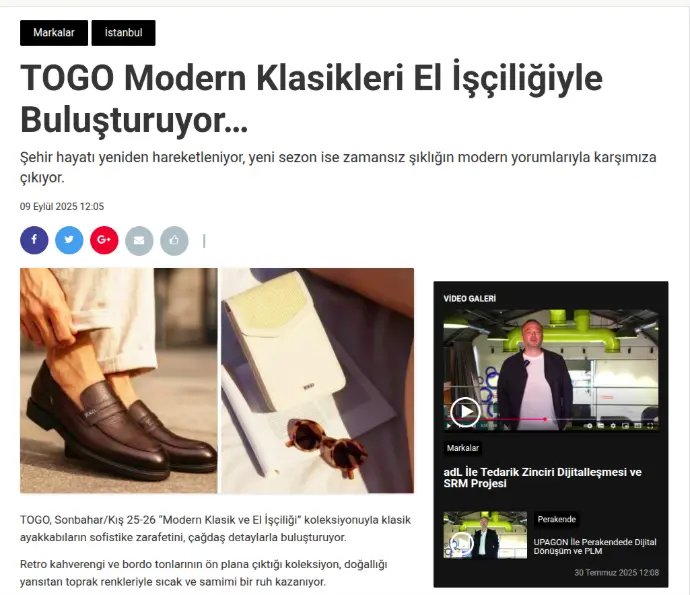Image resolution: width=690 pixels, height=595 pixels.
Task: Enter fullscreen in video player
Action: click(650, 426)
